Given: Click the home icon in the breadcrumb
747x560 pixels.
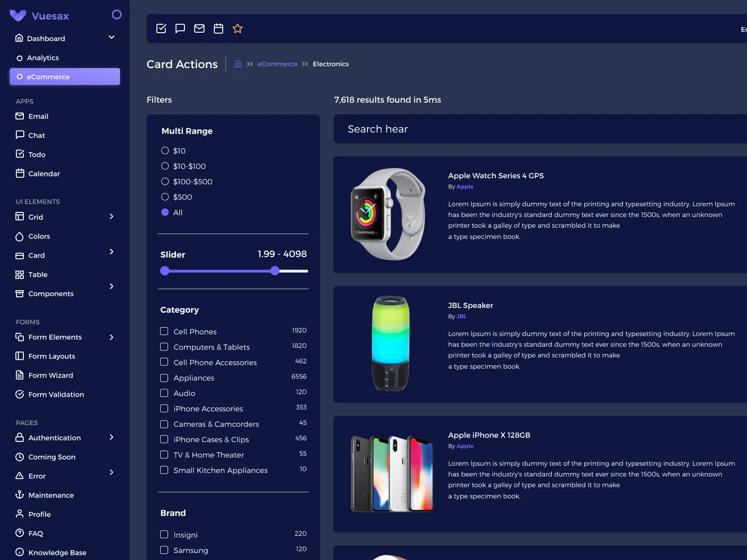Looking at the screenshot, I should click(238, 63).
